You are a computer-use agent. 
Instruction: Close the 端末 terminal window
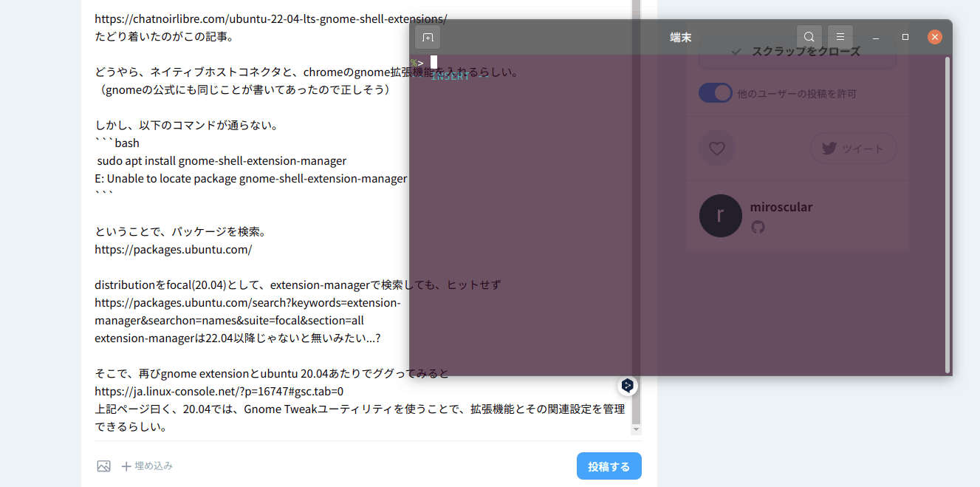(935, 37)
